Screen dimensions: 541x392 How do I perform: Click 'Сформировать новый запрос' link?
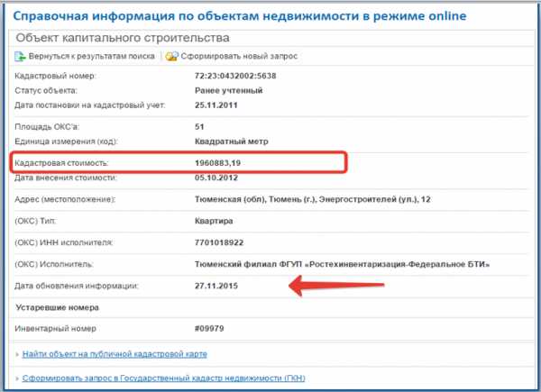pyautogui.click(x=239, y=56)
